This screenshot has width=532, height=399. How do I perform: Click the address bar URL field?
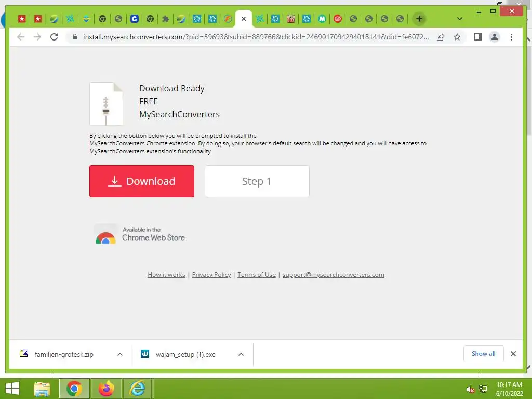pos(256,37)
